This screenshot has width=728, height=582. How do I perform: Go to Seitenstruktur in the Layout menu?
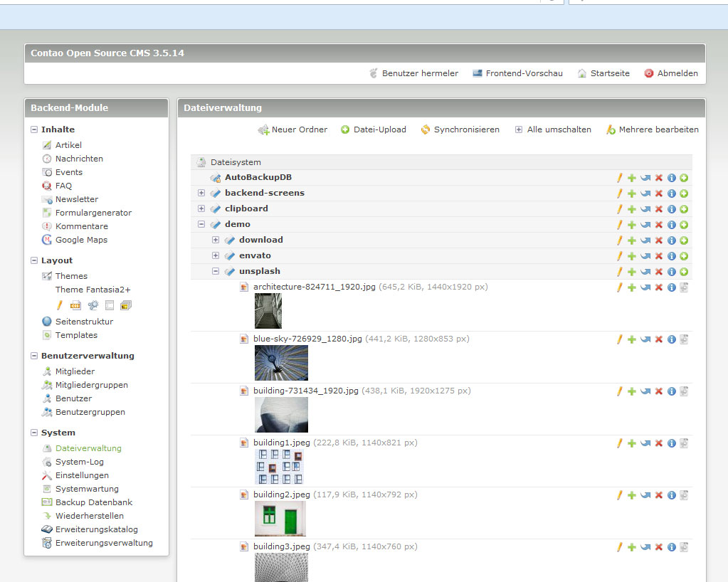83,322
